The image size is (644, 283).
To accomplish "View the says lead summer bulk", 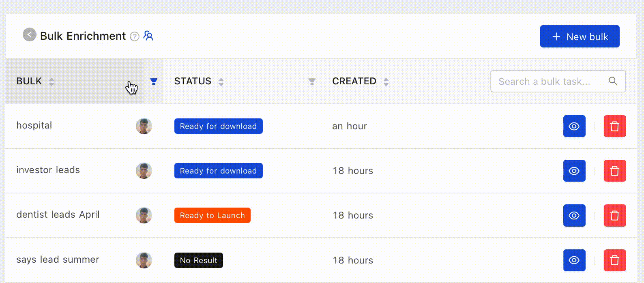I will coord(574,260).
